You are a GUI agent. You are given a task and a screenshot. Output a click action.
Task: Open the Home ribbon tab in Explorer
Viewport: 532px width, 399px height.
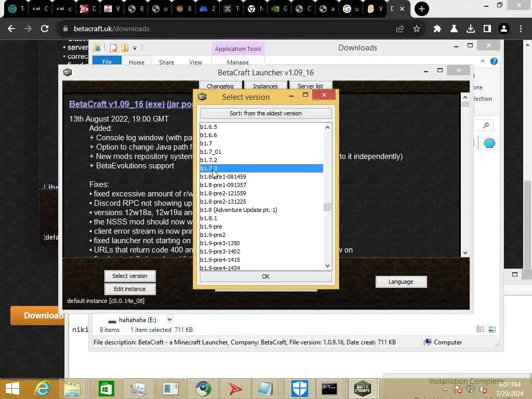[x=137, y=62]
